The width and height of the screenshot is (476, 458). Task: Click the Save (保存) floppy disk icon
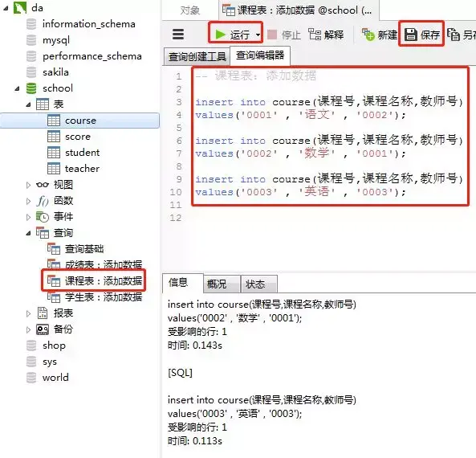coord(411,35)
